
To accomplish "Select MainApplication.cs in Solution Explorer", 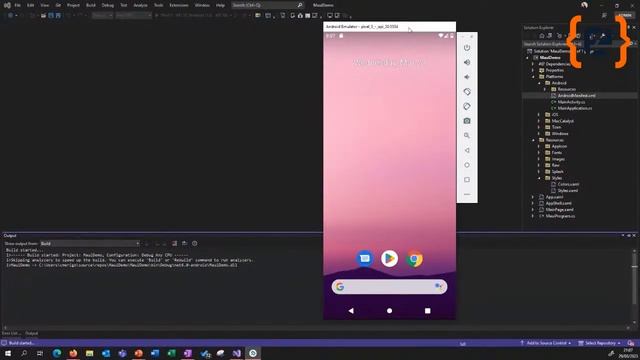I will [x=575, y=108].
